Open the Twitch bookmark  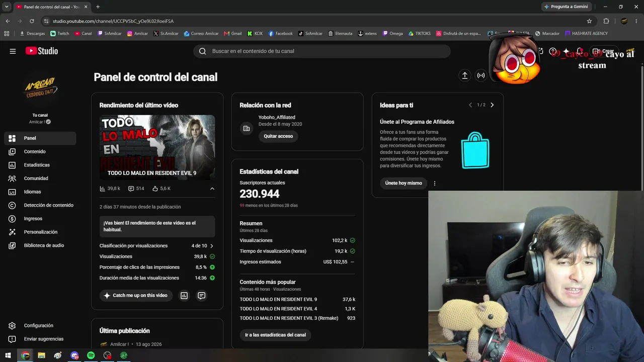pyautogui.click(x=60, y=34)
